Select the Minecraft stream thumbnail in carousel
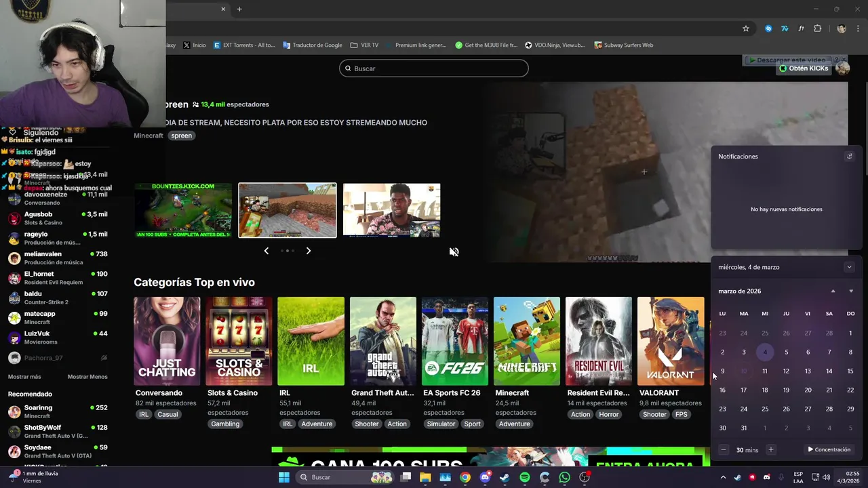 pos(288,210)
